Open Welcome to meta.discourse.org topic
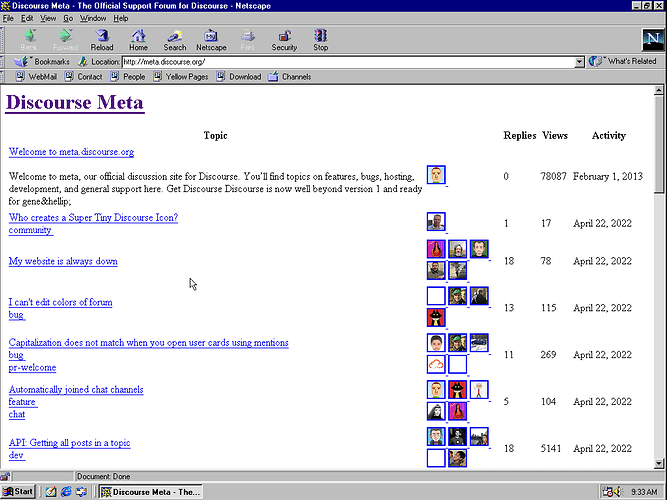The height and width of the screenshot is (500, 667). (x=71, y=152)
